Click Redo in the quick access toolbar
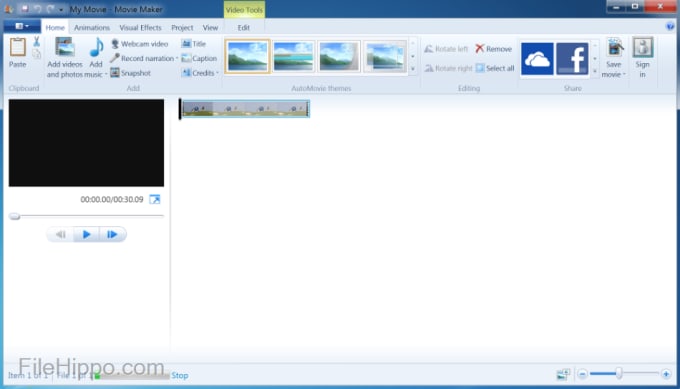Screen dimensions: 680x389 (50, 9)
